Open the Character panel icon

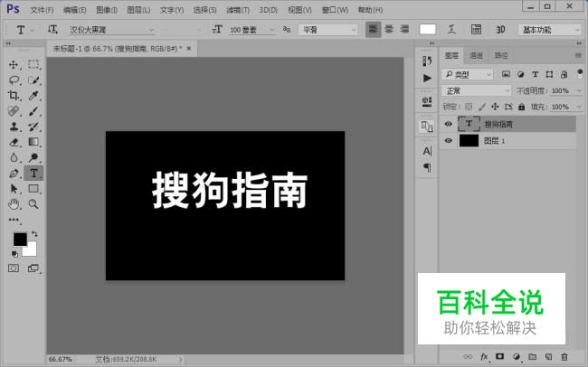[x=427, y=151]
